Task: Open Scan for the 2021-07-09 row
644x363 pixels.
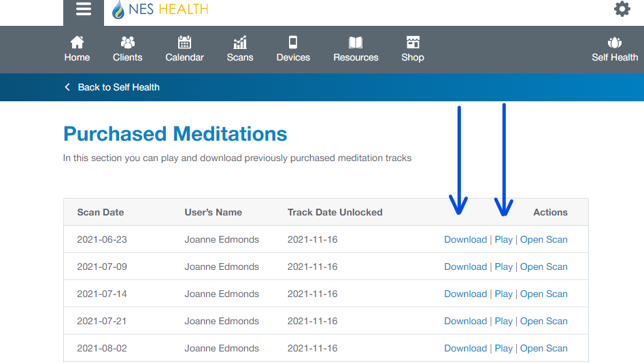Action: coord(543,266)
